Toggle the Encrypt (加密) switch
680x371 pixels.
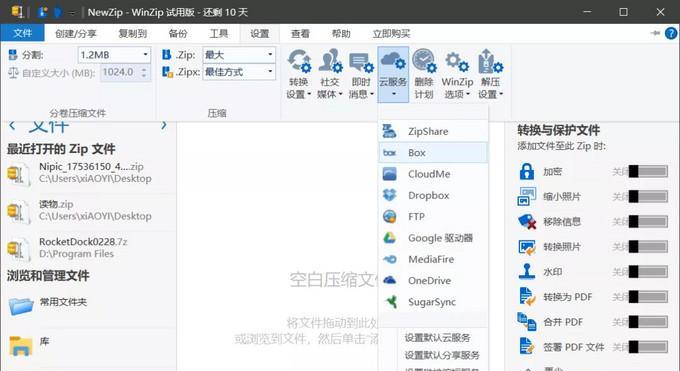648,171
